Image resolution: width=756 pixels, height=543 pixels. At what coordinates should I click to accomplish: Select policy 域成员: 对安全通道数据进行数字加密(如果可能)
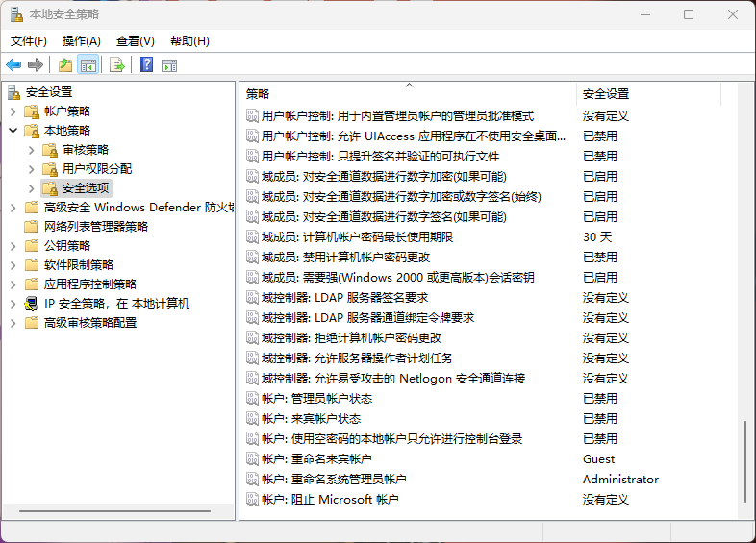tap(384, 176)
